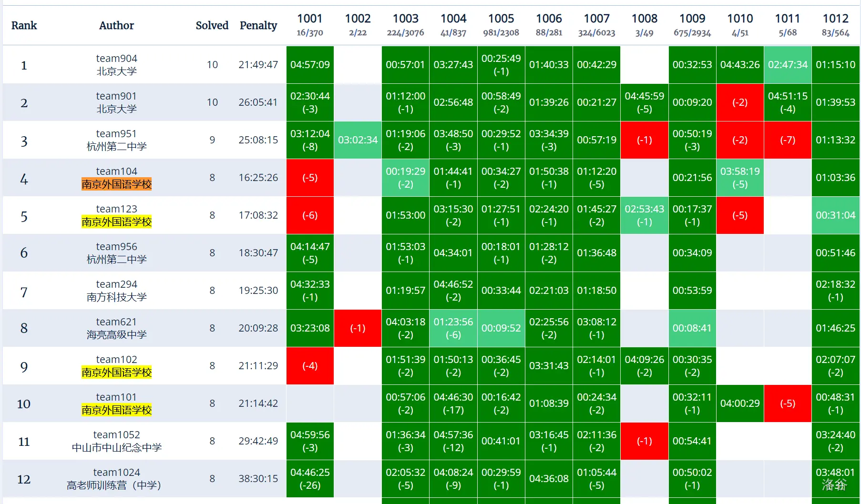Viewport: 861px width, 504px height.
Task: Open problem 1007 header link
Action: [x=597, y=19]
